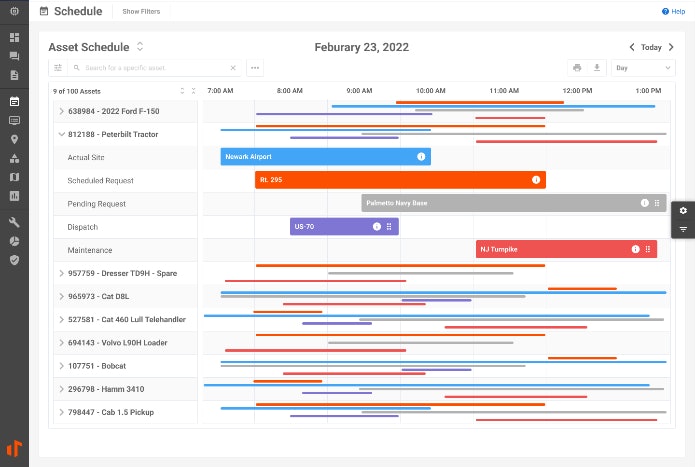Clear the asset search with the X
695x467 pixels.
coord(233,68)
